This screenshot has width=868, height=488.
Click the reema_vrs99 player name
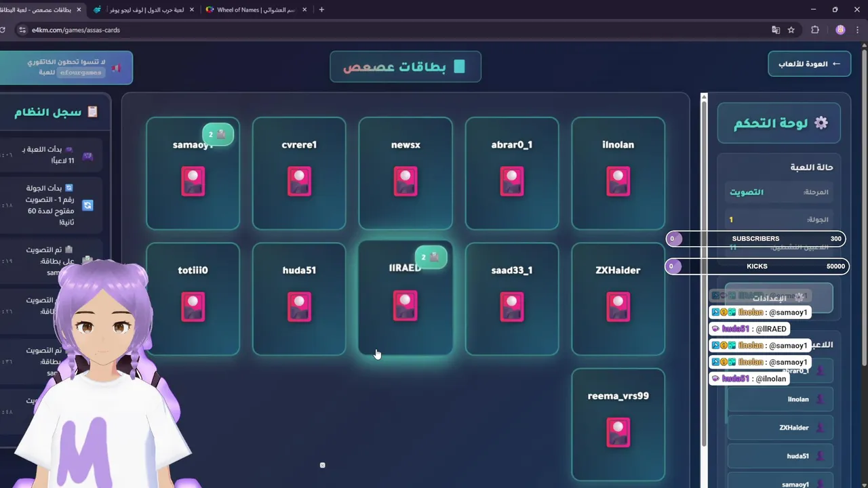618,396
